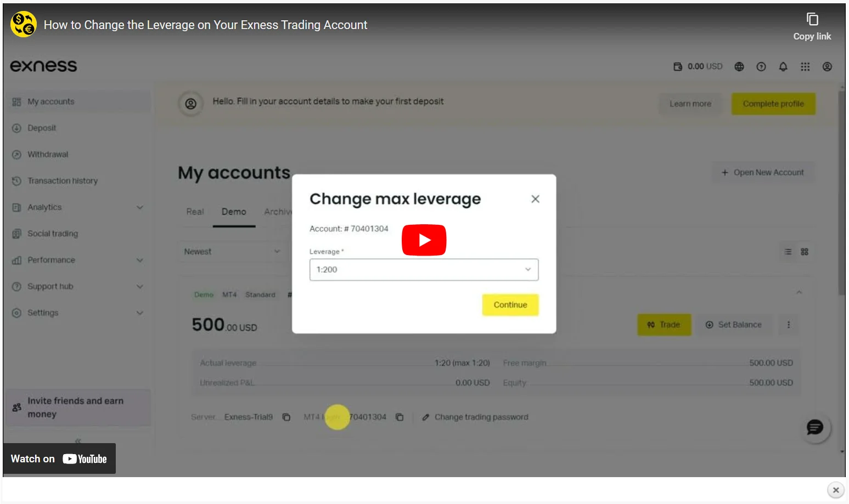Copy the video link

click(x=812, y=27)
